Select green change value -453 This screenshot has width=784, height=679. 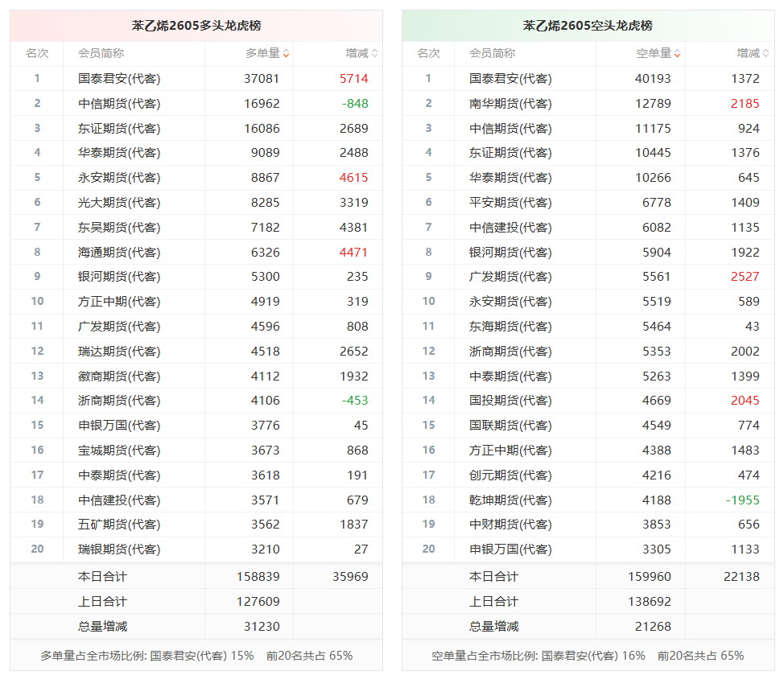[x=355, y=400]
